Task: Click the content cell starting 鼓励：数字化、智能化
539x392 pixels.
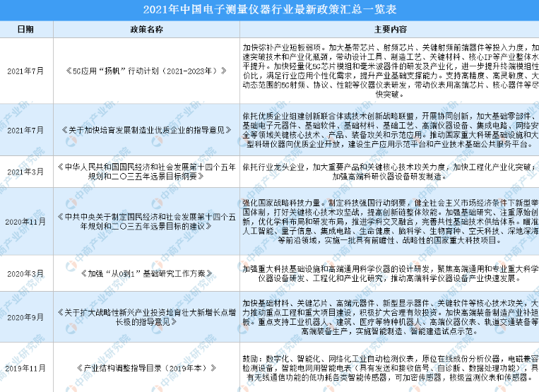Action: [391, 368]
